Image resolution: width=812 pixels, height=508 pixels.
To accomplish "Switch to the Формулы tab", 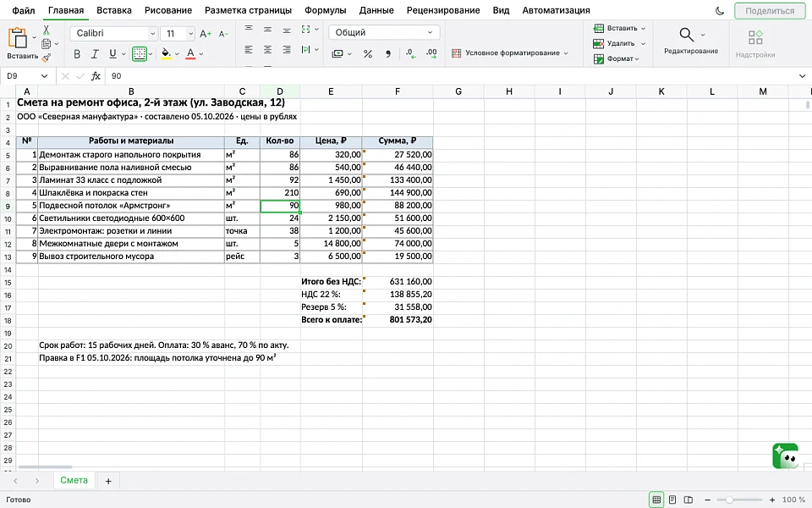I will (x=325, y=10).
